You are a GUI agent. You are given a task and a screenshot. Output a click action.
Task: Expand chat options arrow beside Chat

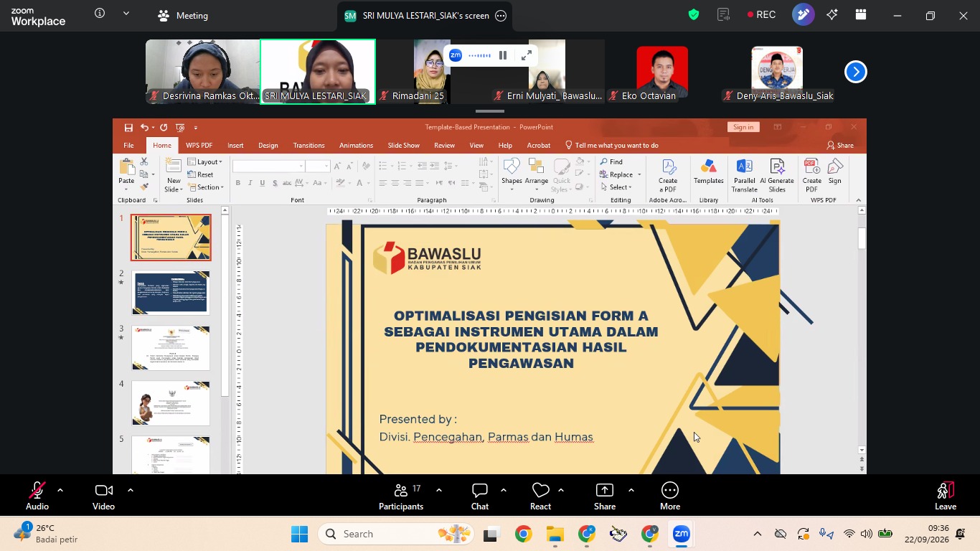click(504, 490)
